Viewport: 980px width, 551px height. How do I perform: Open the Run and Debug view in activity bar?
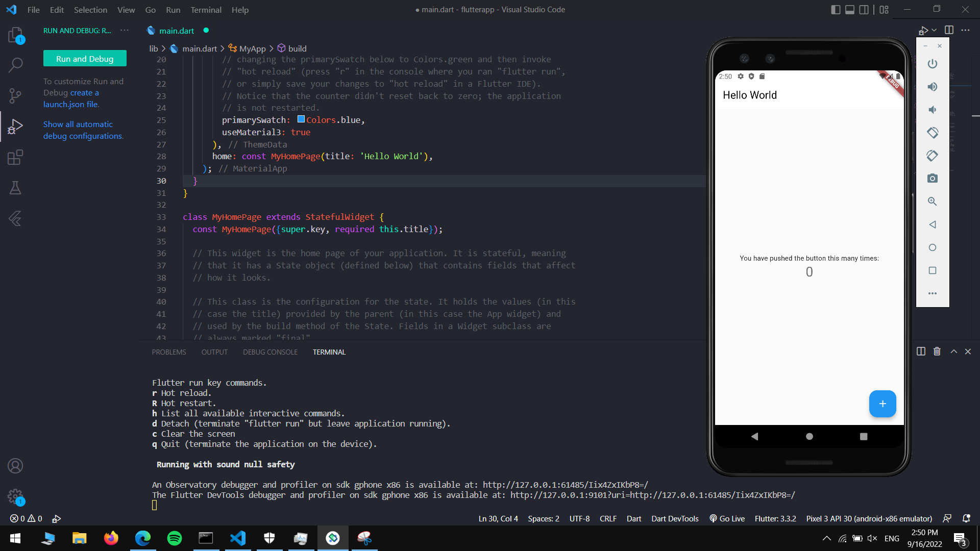pos(15,127)
